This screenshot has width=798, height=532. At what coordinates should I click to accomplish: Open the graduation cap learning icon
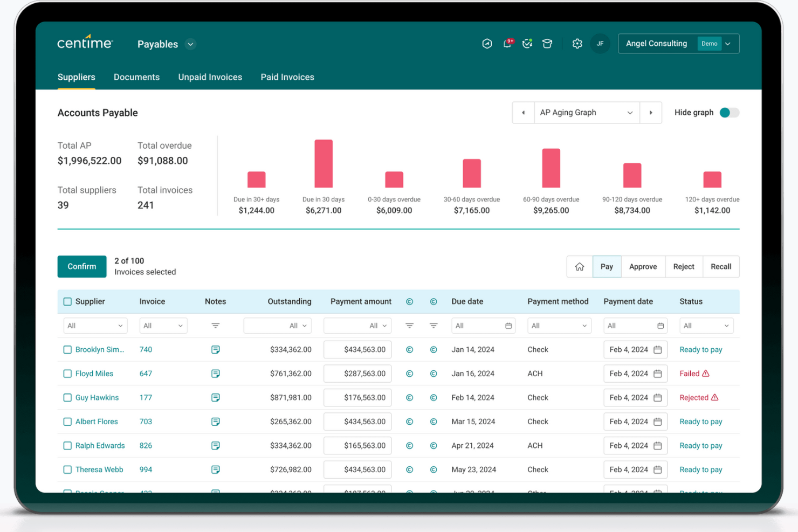click(x=547, y=44)
